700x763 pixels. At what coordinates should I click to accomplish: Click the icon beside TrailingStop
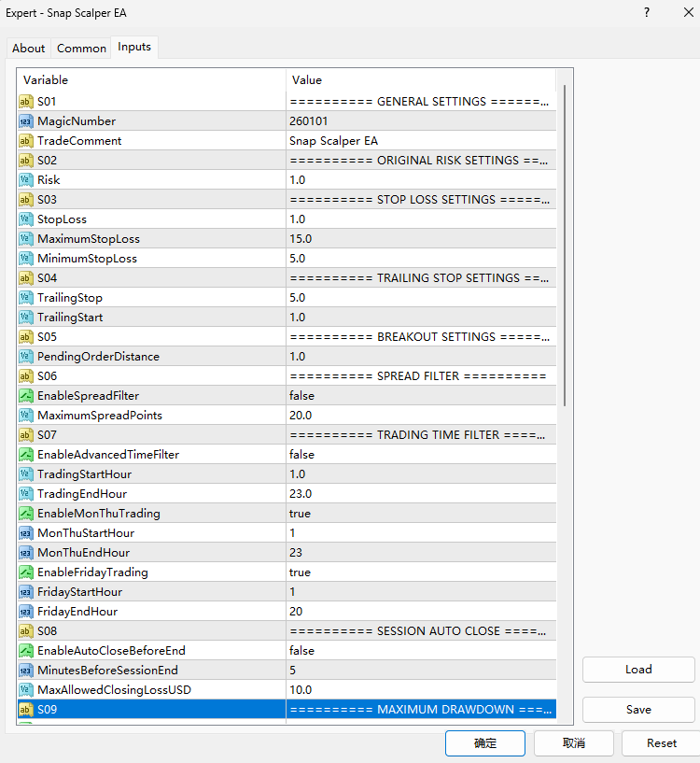tap(26, 298)
